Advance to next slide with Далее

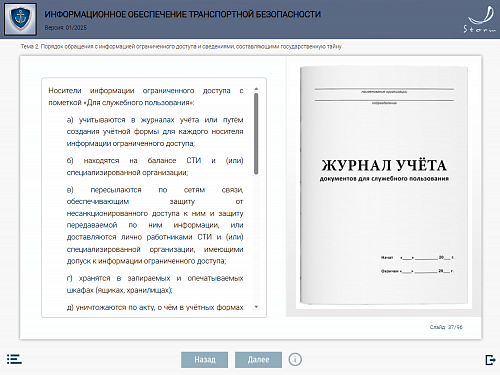(258, 360)
